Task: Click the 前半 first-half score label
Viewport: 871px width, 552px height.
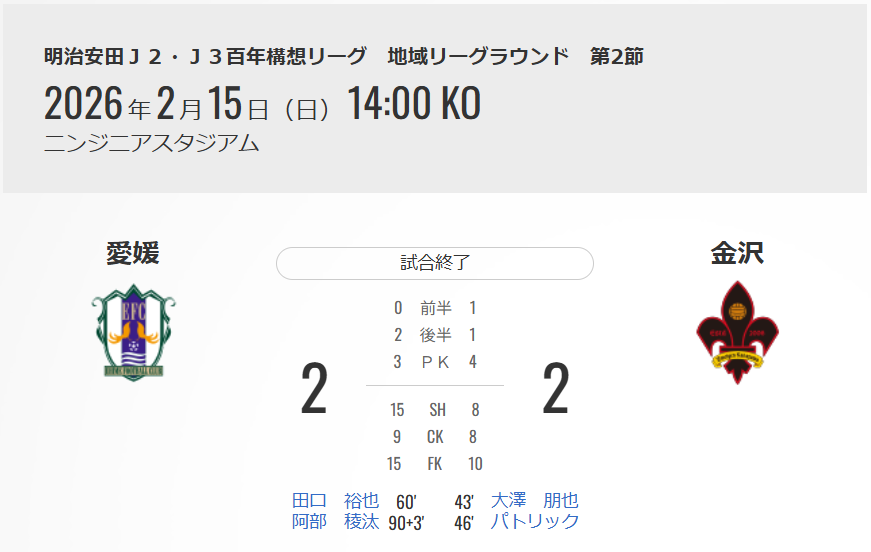Action: pos(436,308)
